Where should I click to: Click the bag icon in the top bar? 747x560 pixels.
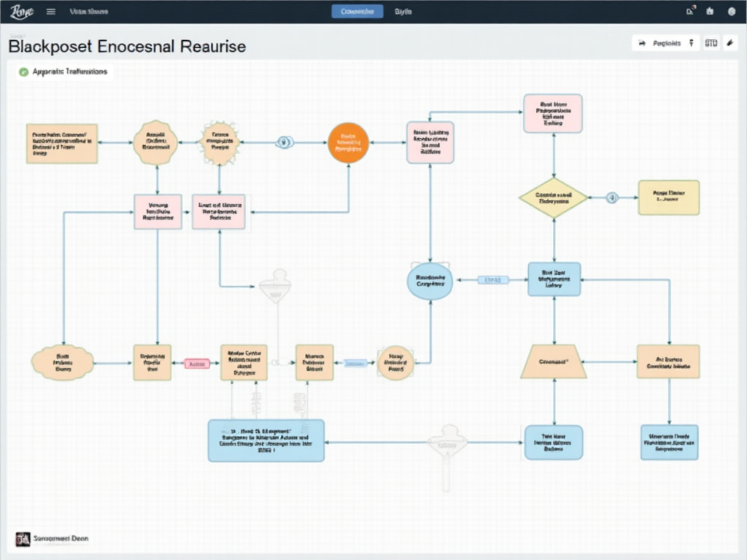click(x=711, y=12)
